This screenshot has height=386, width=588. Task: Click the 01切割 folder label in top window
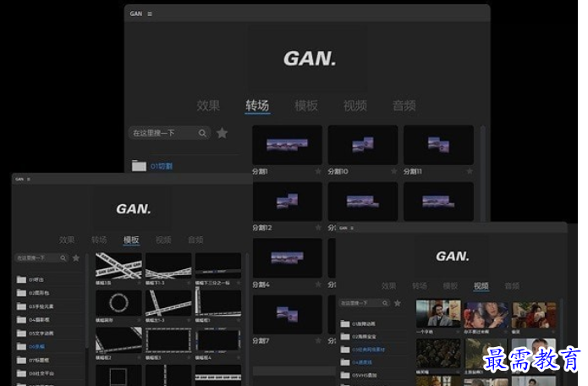162,166
